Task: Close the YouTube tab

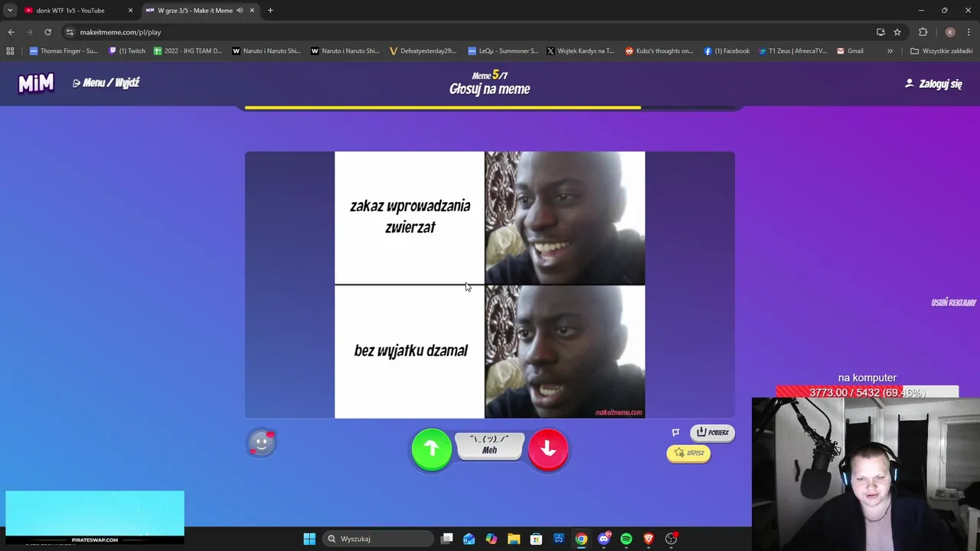Action: coord(130,11)
